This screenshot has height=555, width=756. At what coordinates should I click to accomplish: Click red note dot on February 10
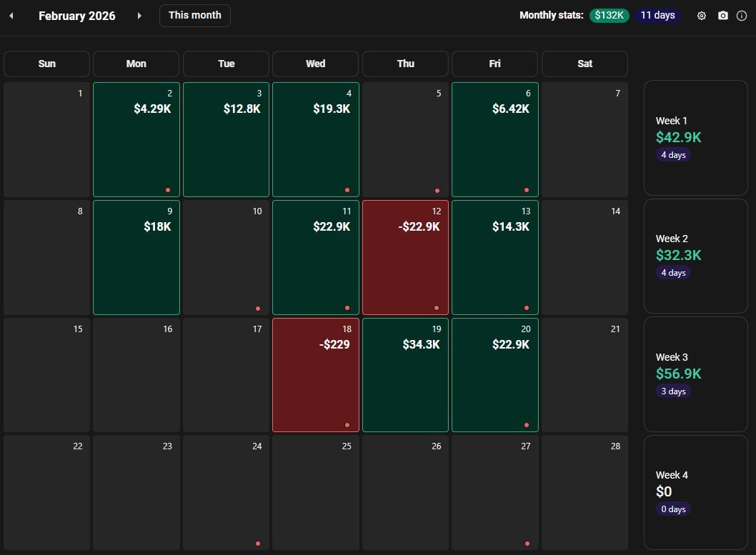point(258,309)
